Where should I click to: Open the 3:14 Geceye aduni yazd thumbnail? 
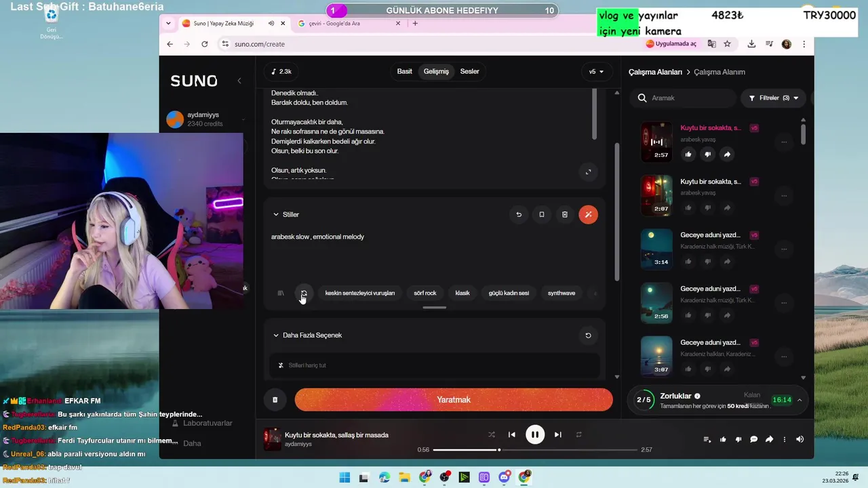tap(656, 249)
